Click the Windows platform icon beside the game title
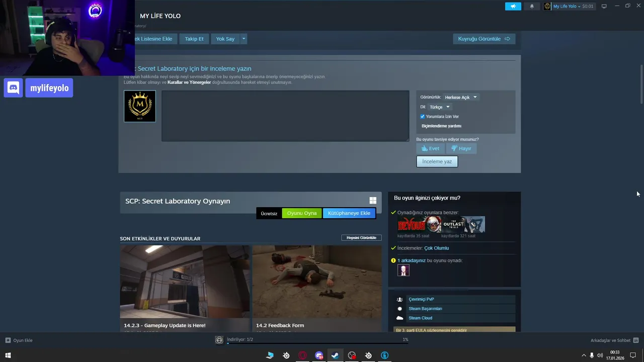The height and width of the screenshot is (362, 644). point(373,200)
